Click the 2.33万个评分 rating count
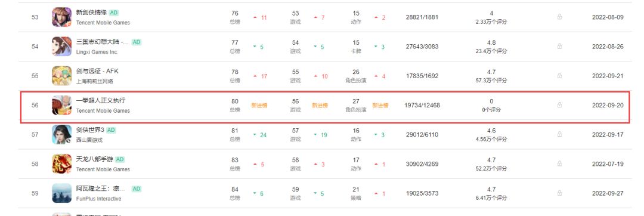 point(491,21)
